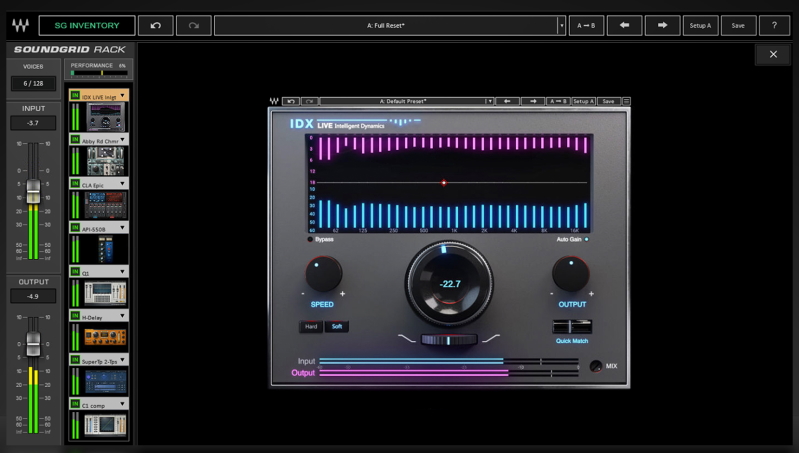The height and width of the screenshot is (453, 799).
Task: Select the high-shelf curve icon right of wheel
Action: pos(491,339)
